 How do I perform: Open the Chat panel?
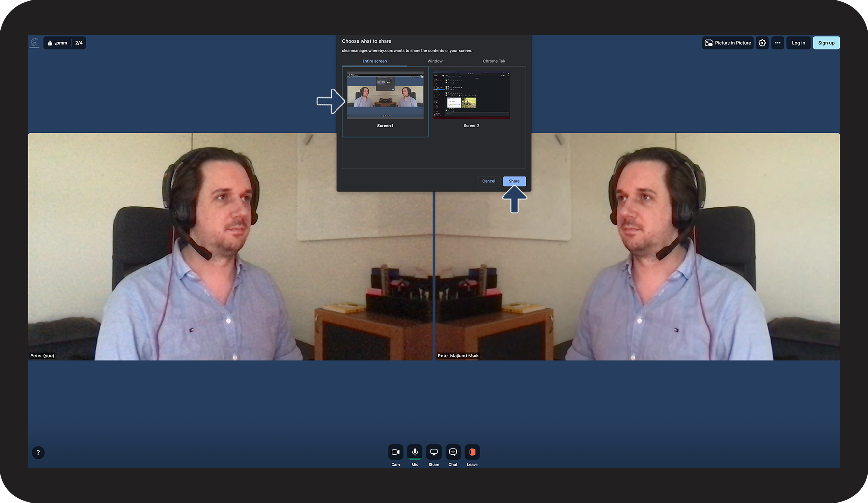(453, 452)
